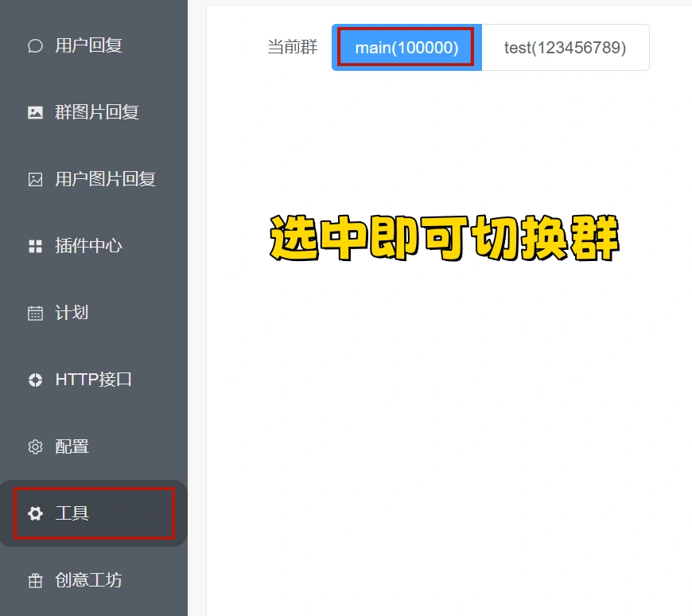
Task: Click the 当前群 label
Action: pyautogui.click(x=292, y=47)
